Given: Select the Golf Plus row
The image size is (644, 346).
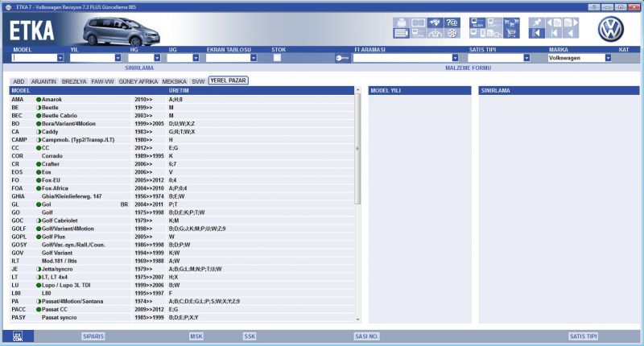Looking at the screenshot, I should 182,237.
